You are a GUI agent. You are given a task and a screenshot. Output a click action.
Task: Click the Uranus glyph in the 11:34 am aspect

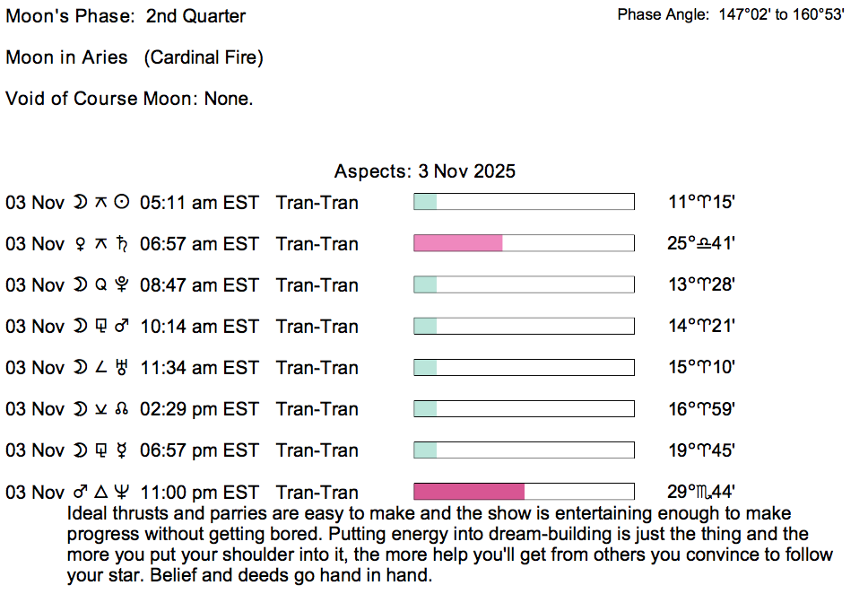[123, 368]
